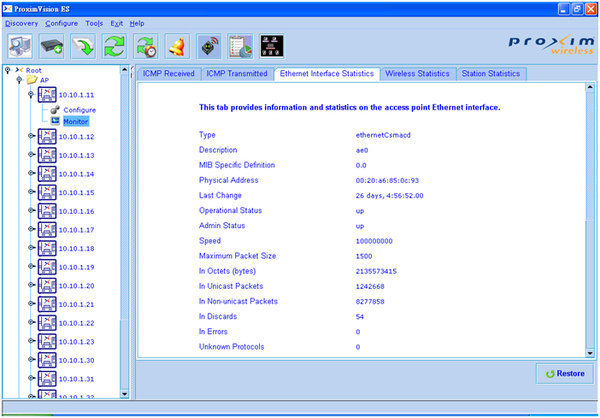Switch to Wireless Statistics tab
600x418 pixels.
417,73
